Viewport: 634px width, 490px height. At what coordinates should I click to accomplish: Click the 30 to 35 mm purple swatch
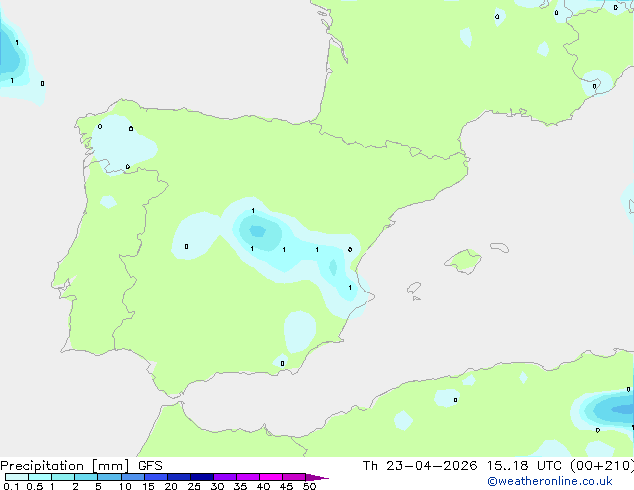click(224, 477)
